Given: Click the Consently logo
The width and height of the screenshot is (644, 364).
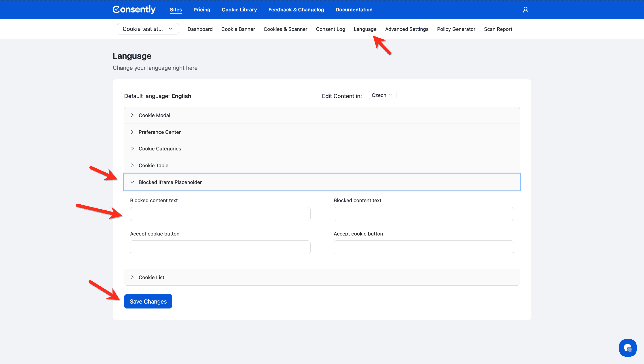Looking at the screenshot, I should coord(134,9).
